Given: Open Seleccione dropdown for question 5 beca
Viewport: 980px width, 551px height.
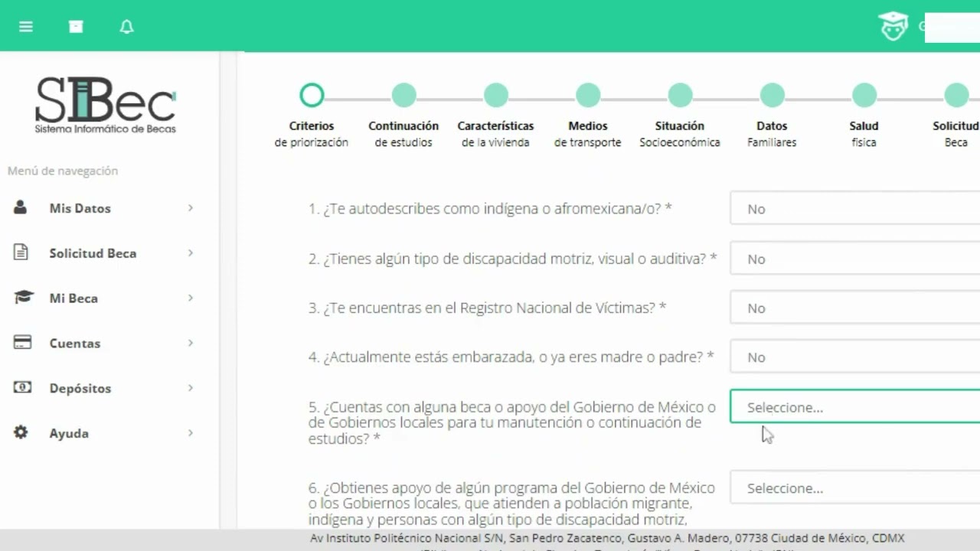Looking at the screenshot, I should [x=855, y=406].
